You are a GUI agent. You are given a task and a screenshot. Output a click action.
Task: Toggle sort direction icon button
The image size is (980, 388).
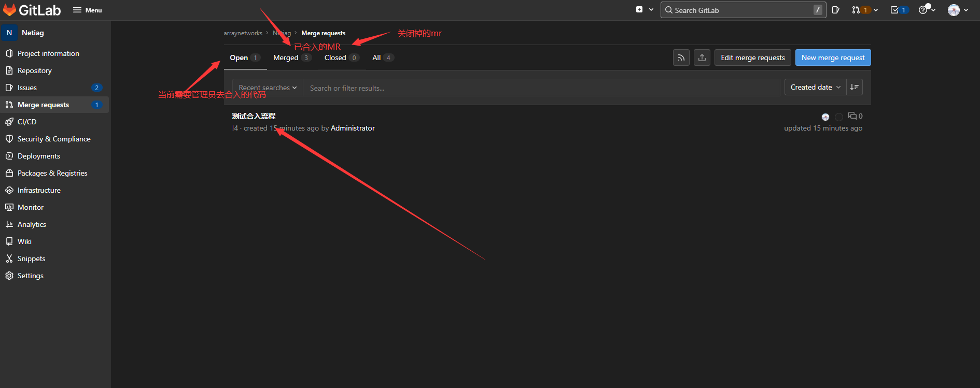pyautogui.click(x=855, y=87)
